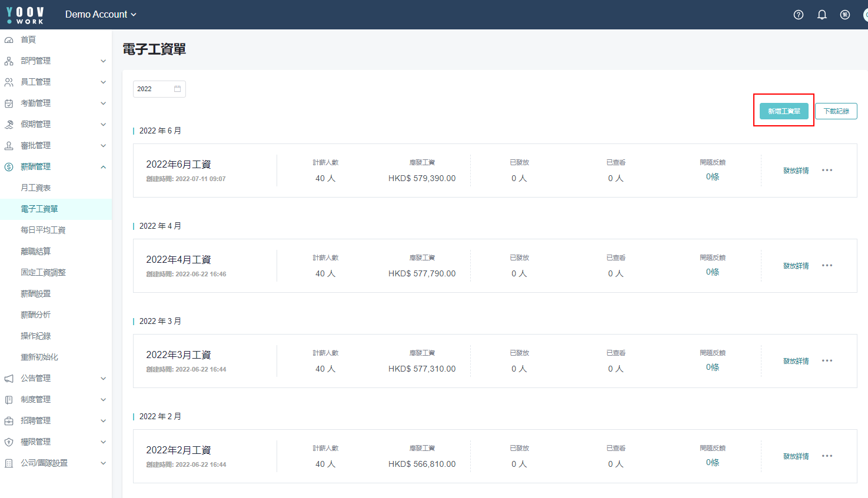Open more options for 2022年6月工資
This screenshot has height=498, width=868.
[x=827, y=171]
